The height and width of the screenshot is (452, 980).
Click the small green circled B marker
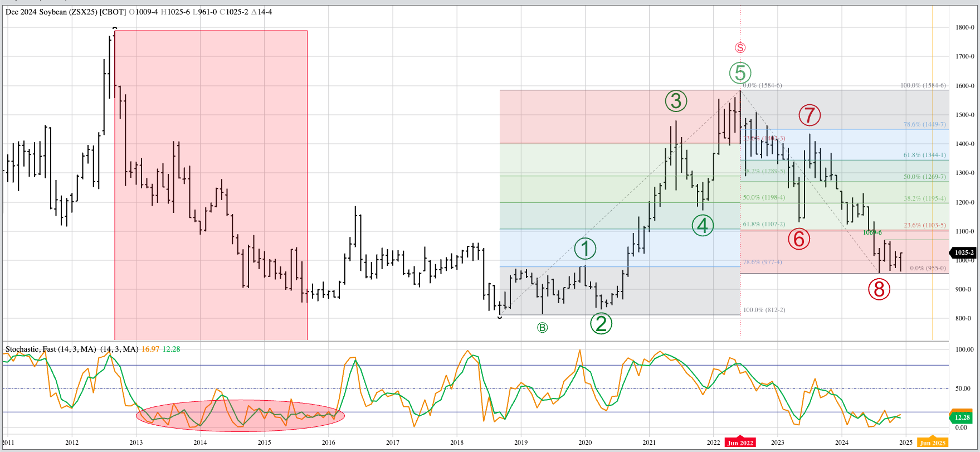point(542,328)
